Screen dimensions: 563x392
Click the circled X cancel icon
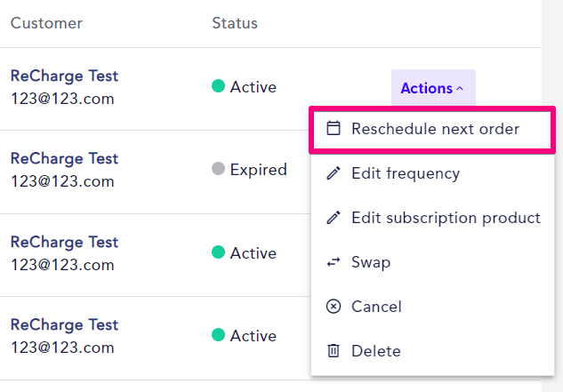pyautogui.click(x=334, y=307)
